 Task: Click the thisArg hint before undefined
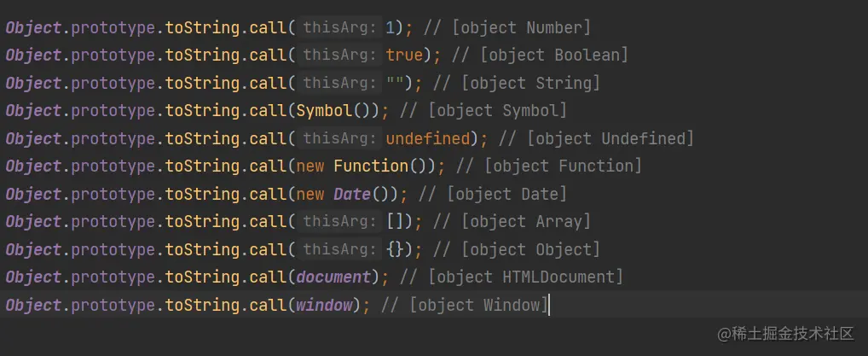tap(340, 138)
